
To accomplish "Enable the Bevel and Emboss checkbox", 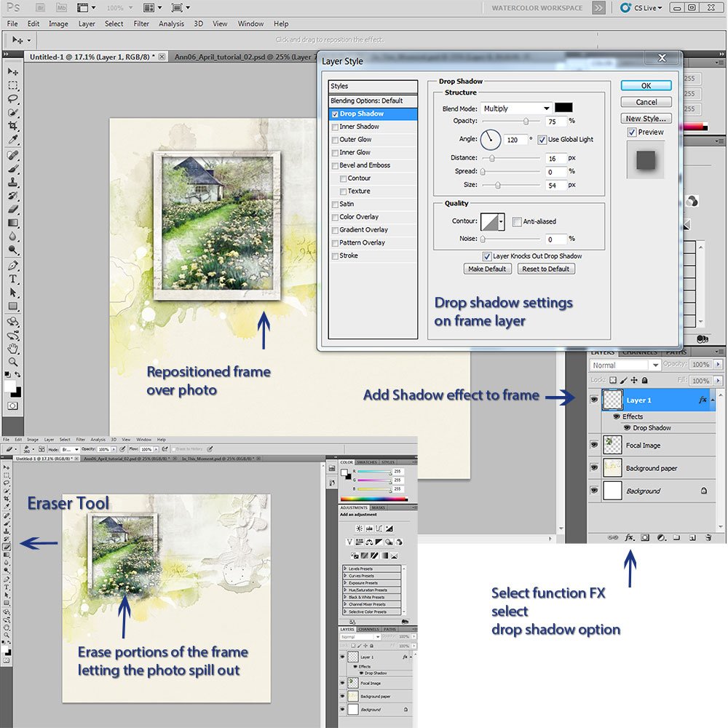I will click(335, 166).
